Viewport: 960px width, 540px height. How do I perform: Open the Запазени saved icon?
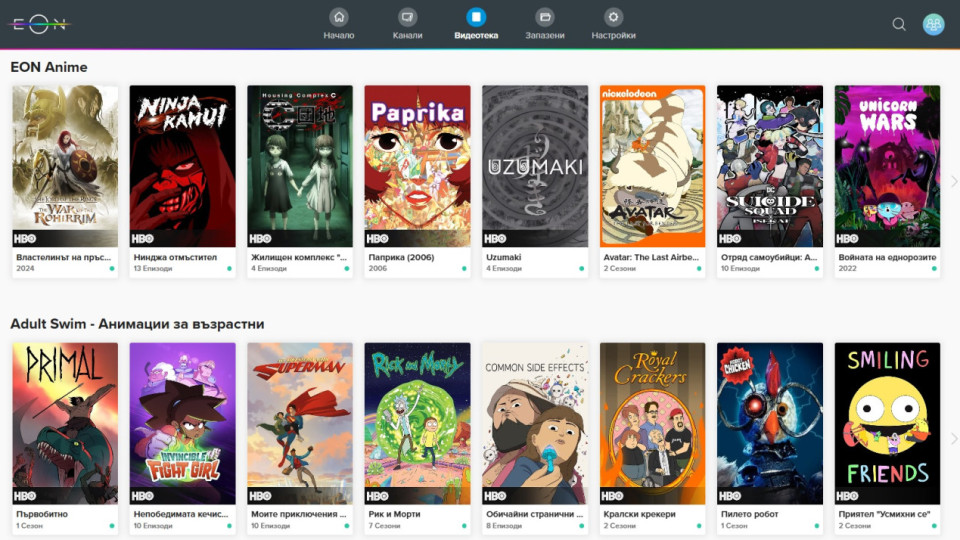tap(544, 17)
